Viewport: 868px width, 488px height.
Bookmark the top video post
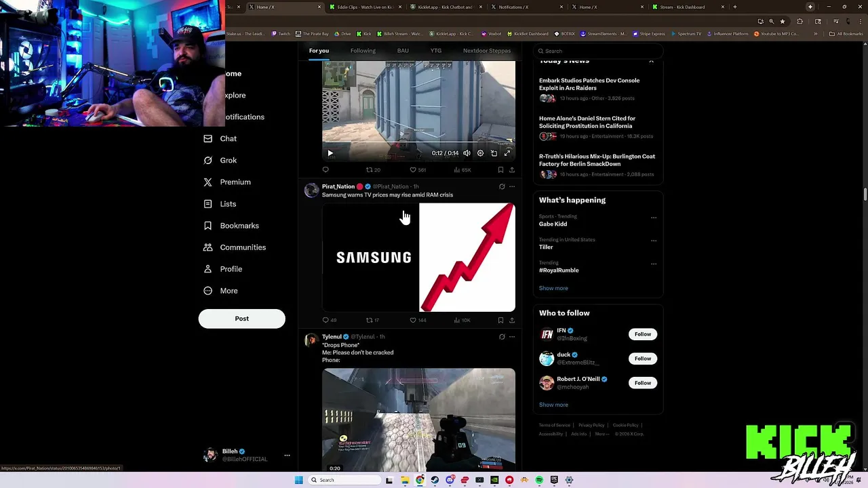(500, 170)
